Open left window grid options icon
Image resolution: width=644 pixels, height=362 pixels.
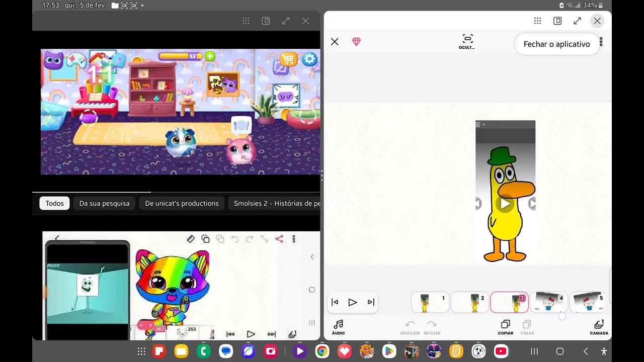tap(246, 21)
